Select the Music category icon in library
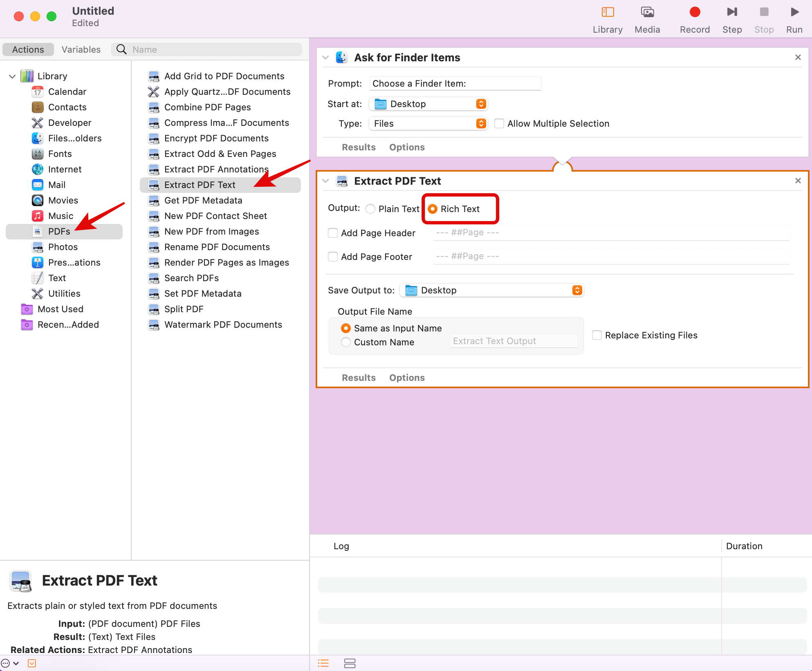812x671 pixels. (x=38, y=216)
